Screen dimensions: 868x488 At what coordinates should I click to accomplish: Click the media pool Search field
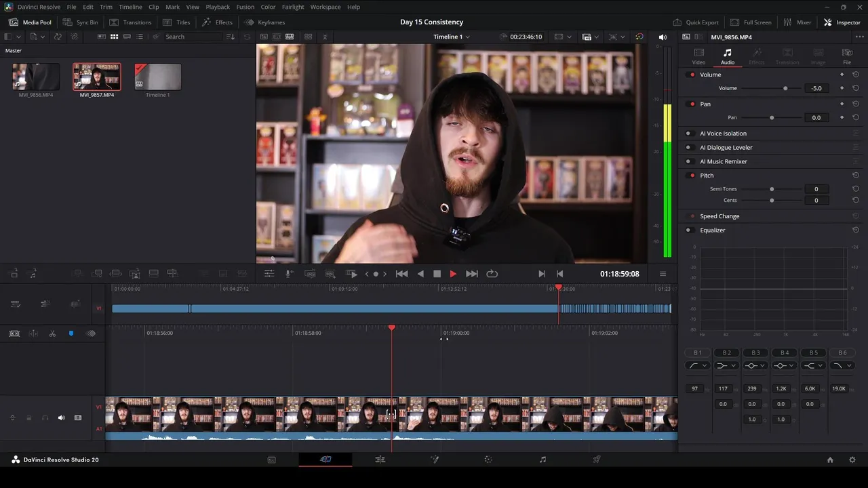193,37
